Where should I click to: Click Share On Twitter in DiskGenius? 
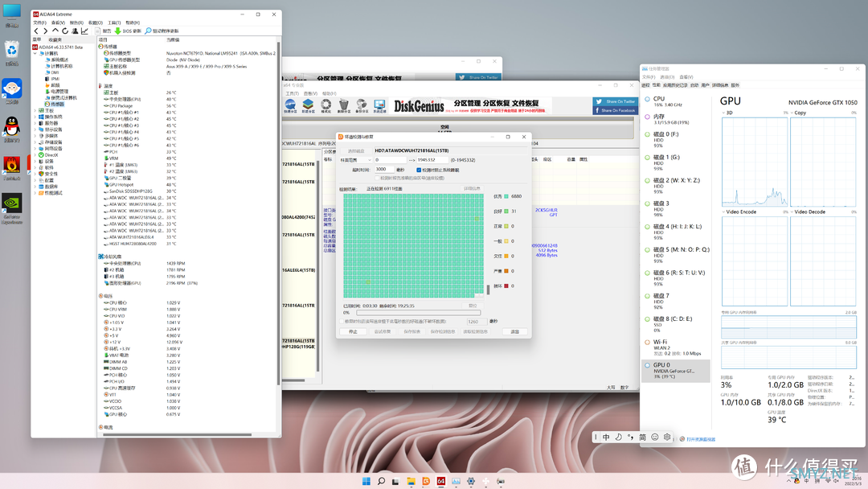(x=615, y=101)
